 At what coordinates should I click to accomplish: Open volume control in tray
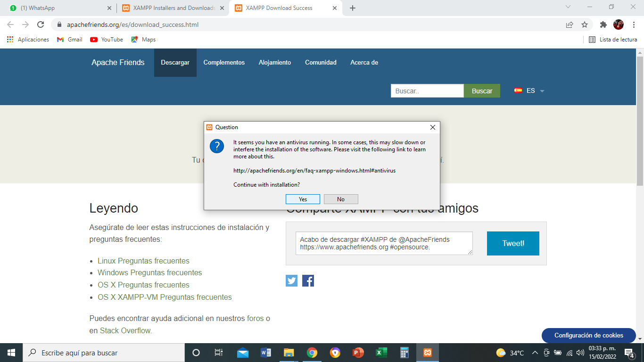click(x=580, y=353)
